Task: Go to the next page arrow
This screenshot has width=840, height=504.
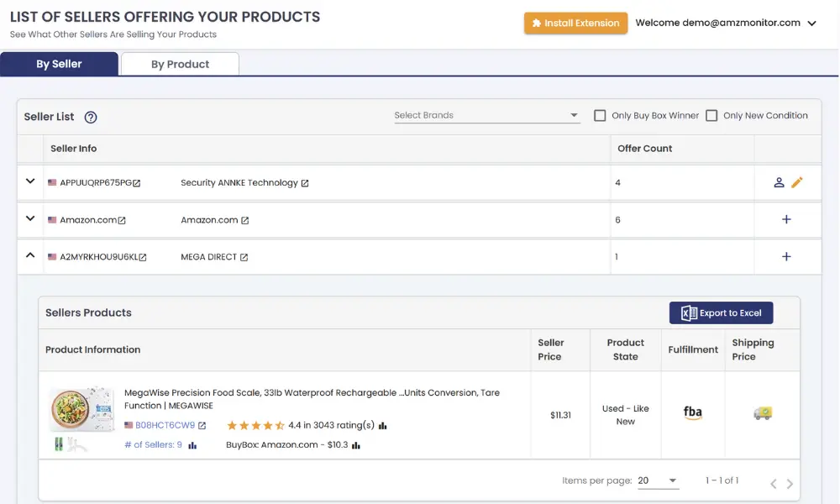Action: point(790,484)
